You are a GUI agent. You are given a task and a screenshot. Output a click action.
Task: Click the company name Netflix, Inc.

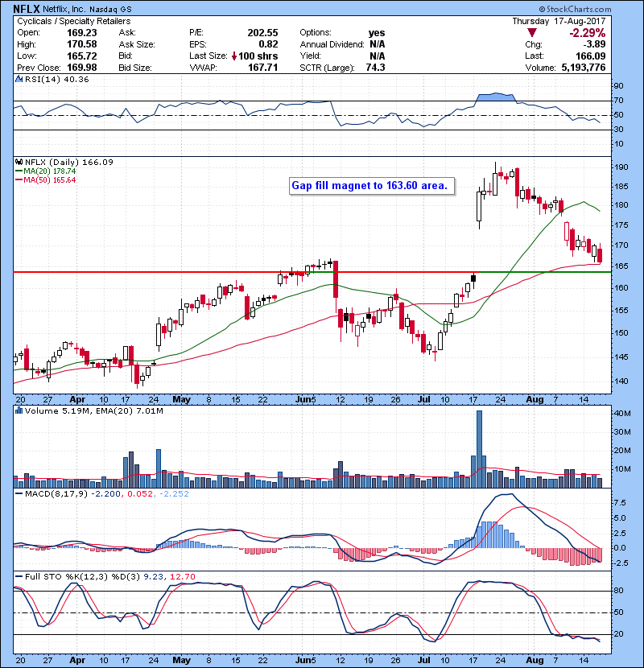(x=64, y=9)
